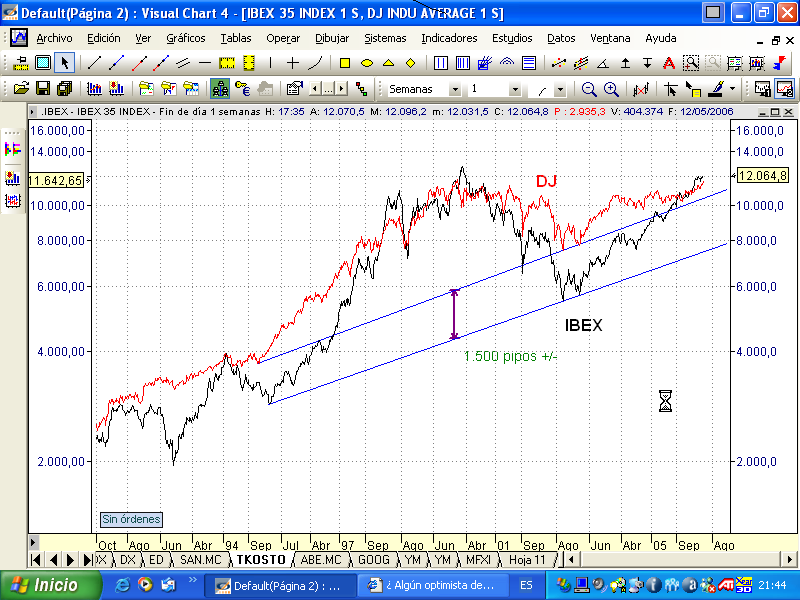Image resolution: width=800 pixels, height=600 pixels.
Task: Choose the Fibonacci arcs tool
Action: pyautogui.click(x=507, y=63)
